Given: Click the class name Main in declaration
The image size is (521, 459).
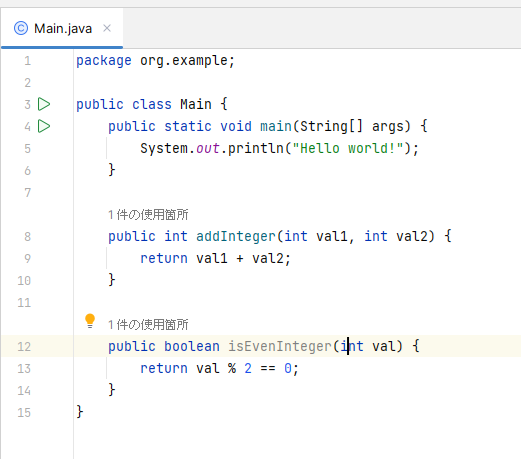Looking at the screenshot, I should (x=196, y=104).
